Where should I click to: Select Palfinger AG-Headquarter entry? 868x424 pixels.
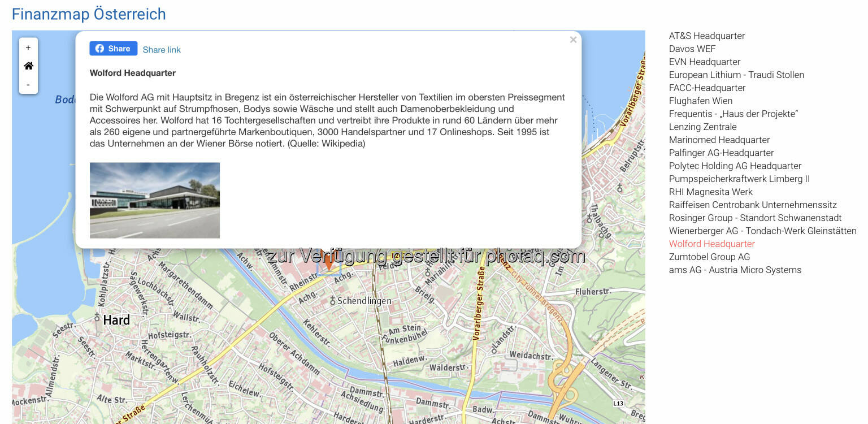pos(721,153)
